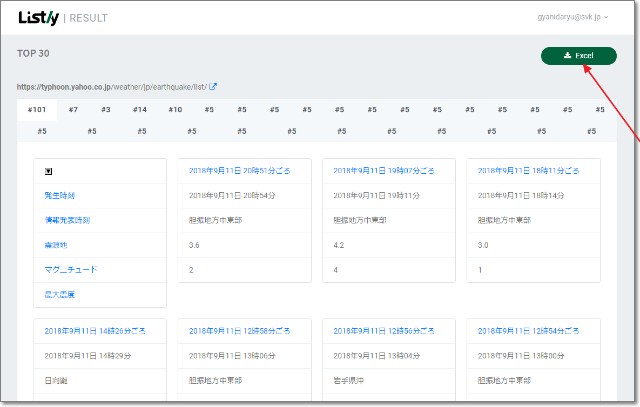Screen dimensions: 640x407
Task: Click the small arrow icon in first card
Action: click(49, 171)
